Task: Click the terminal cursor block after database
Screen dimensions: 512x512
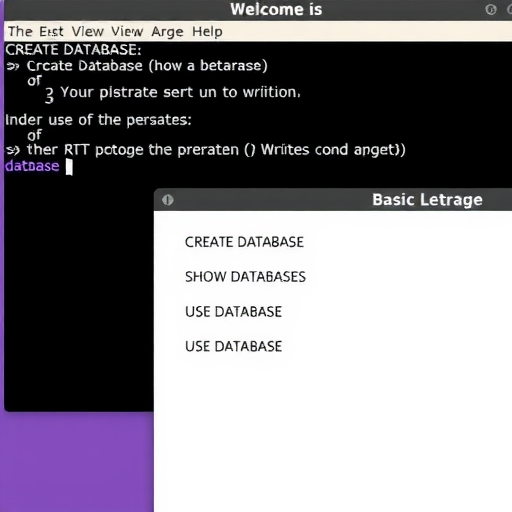Action: (69, 167)
